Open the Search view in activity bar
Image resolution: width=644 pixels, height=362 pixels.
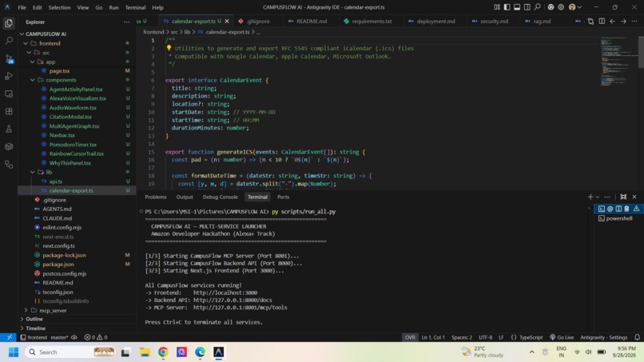click(9, 41)
